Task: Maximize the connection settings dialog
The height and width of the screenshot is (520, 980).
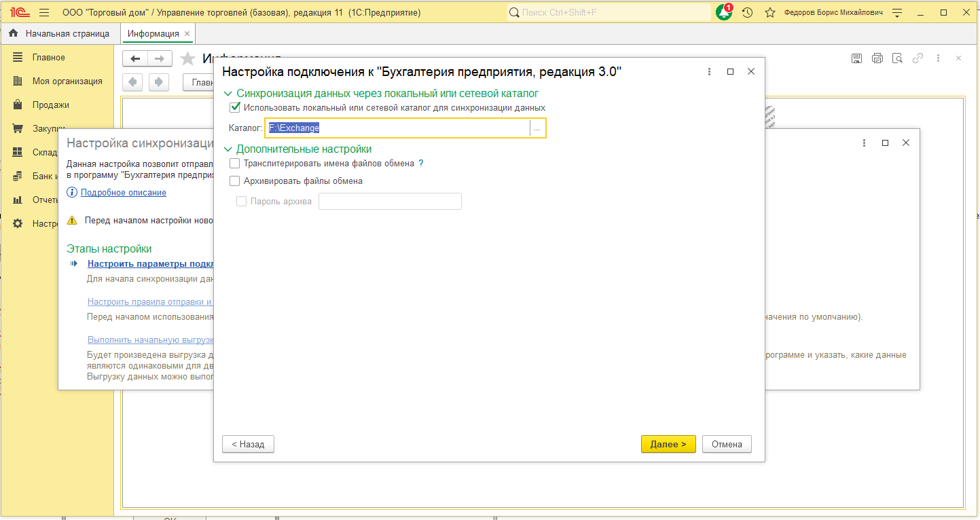Action: click(x=730, y=71)
